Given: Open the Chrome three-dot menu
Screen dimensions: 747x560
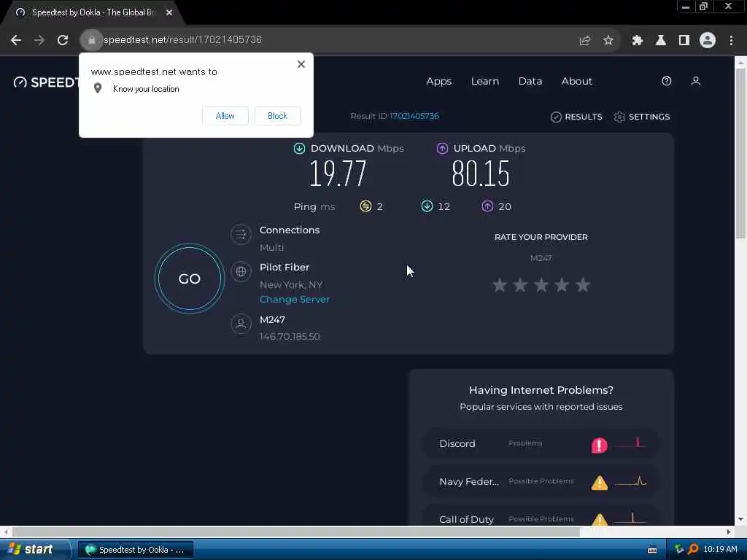Looking at the screenshot, I should (731, 41).
